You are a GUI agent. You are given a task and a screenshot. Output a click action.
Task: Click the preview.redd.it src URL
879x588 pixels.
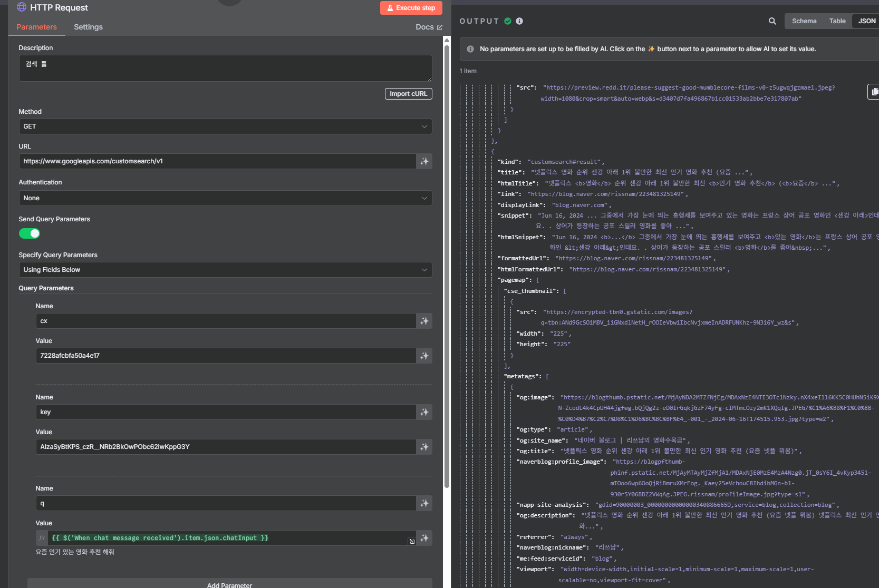(688, 93)
